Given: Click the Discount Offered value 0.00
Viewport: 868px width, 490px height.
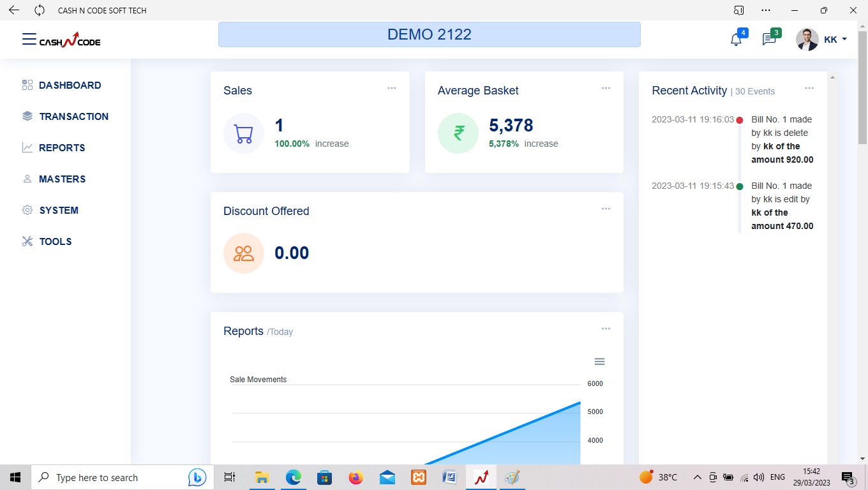Looking at the screenshot, I should coord(292,253).
